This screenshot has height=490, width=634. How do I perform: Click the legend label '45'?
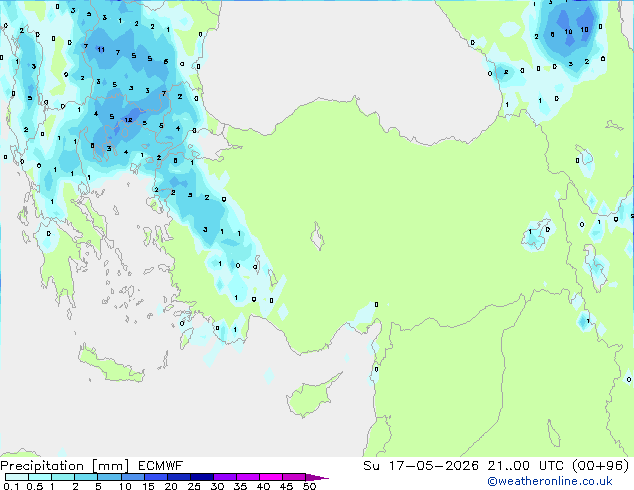coord(286,486)
